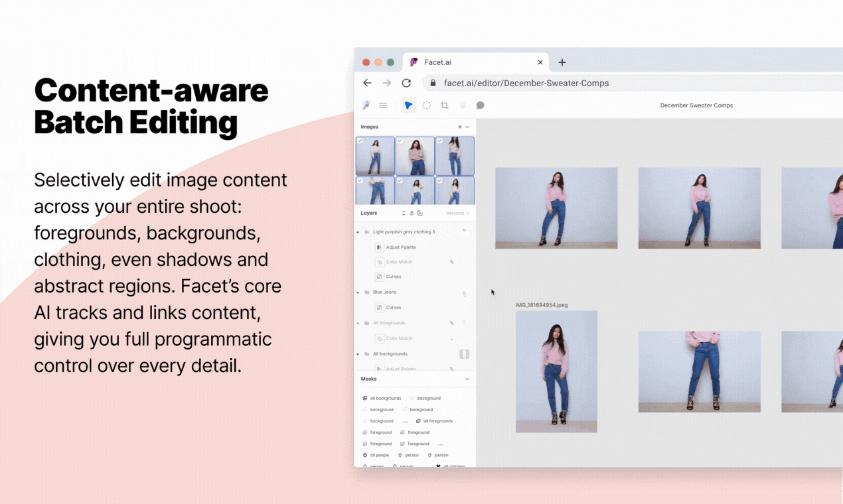843x504 pixels.
Task: Open a new browser tab with plus
Action: 562,62
